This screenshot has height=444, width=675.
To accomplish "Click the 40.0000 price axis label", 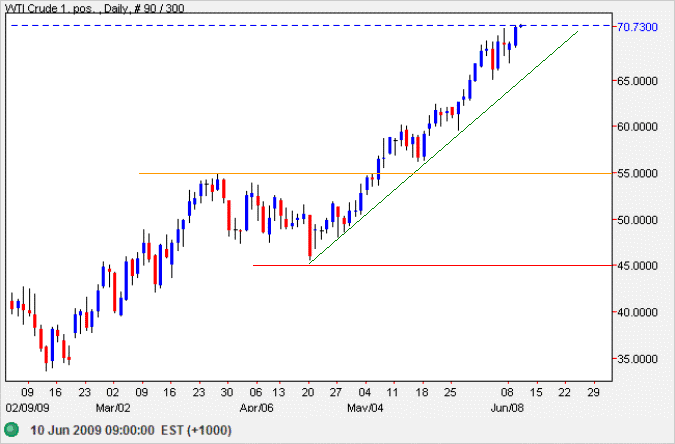I will click(x=637, y=312).
